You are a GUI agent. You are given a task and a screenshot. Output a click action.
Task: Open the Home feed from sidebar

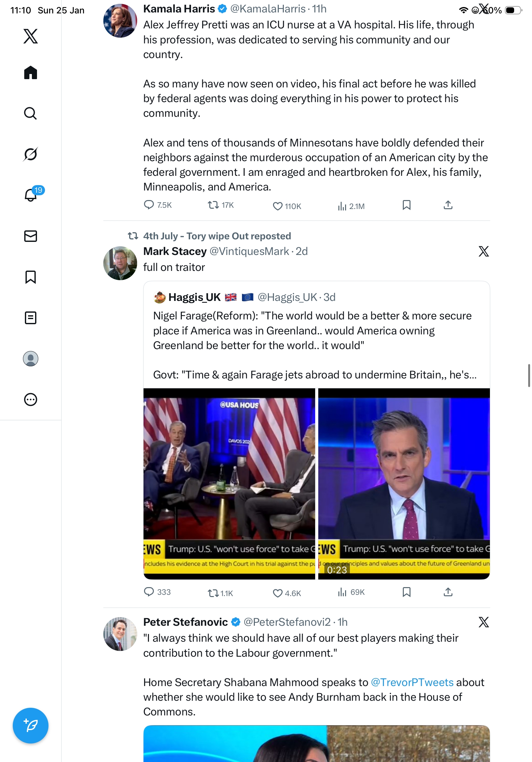pyautogui.click(x=31, y=72)
